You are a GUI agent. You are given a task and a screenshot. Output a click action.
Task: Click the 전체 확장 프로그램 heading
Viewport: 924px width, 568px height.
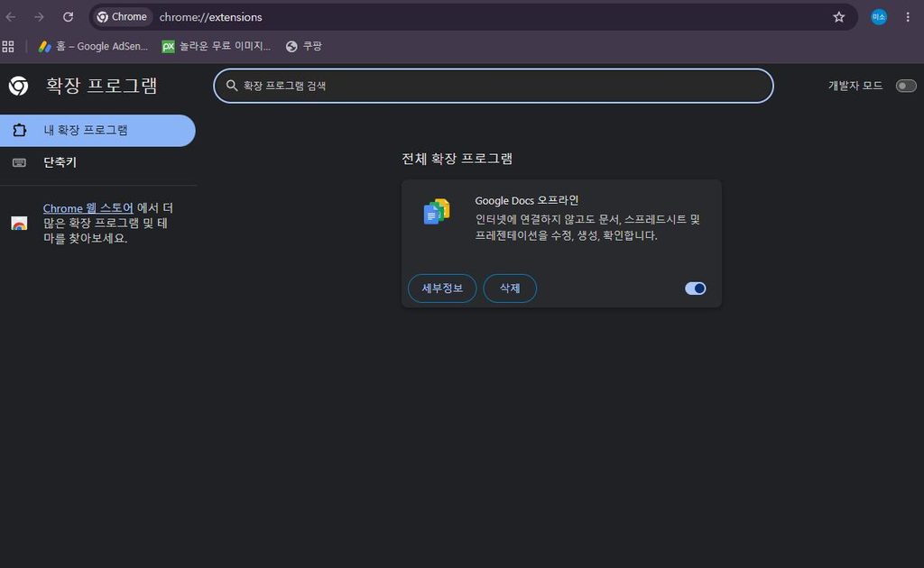457,159
